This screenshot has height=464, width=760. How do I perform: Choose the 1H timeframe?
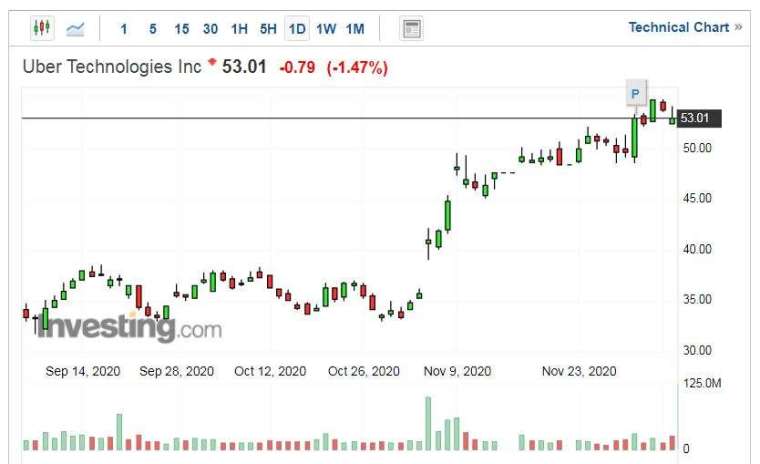(239, 29)
